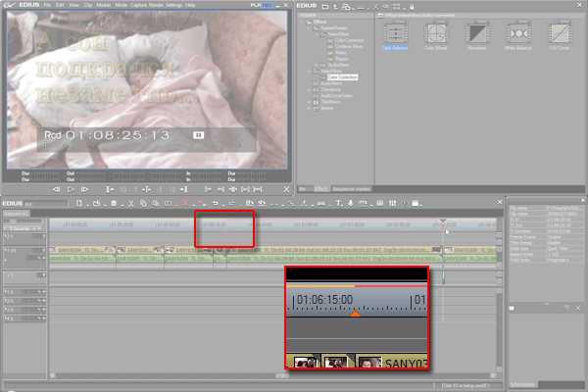Expand the TitleMixers folder in effect tree
588x392 pixels.
click(309, 102)
